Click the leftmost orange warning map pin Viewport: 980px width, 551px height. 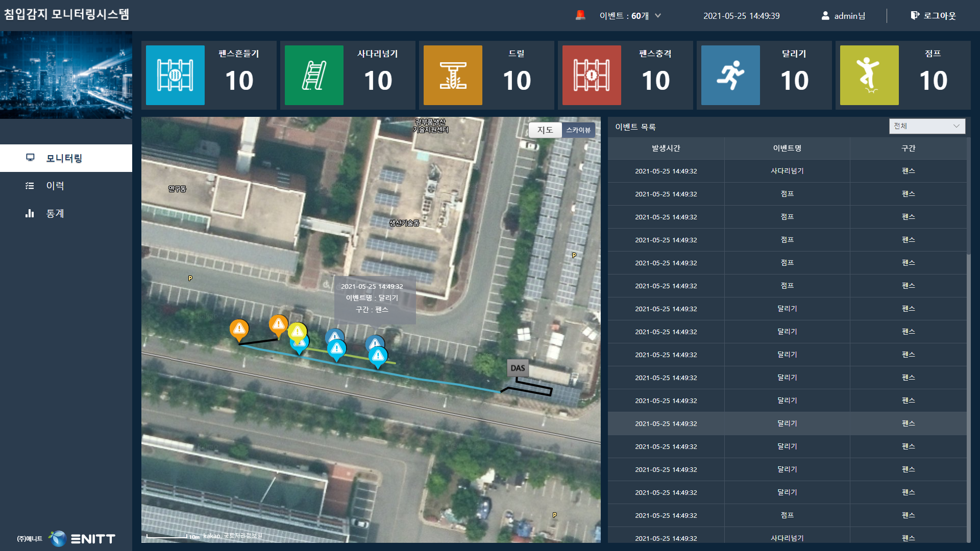(x=239, y=329)
